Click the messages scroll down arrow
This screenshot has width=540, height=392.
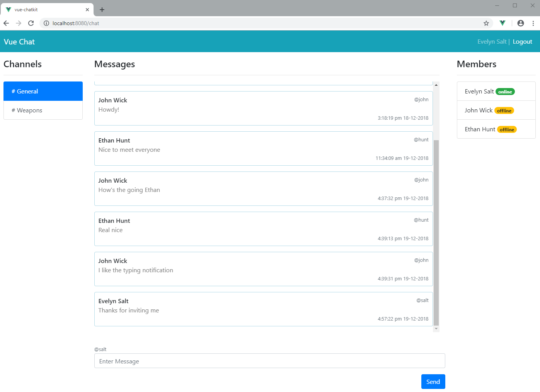click(436, 329)
